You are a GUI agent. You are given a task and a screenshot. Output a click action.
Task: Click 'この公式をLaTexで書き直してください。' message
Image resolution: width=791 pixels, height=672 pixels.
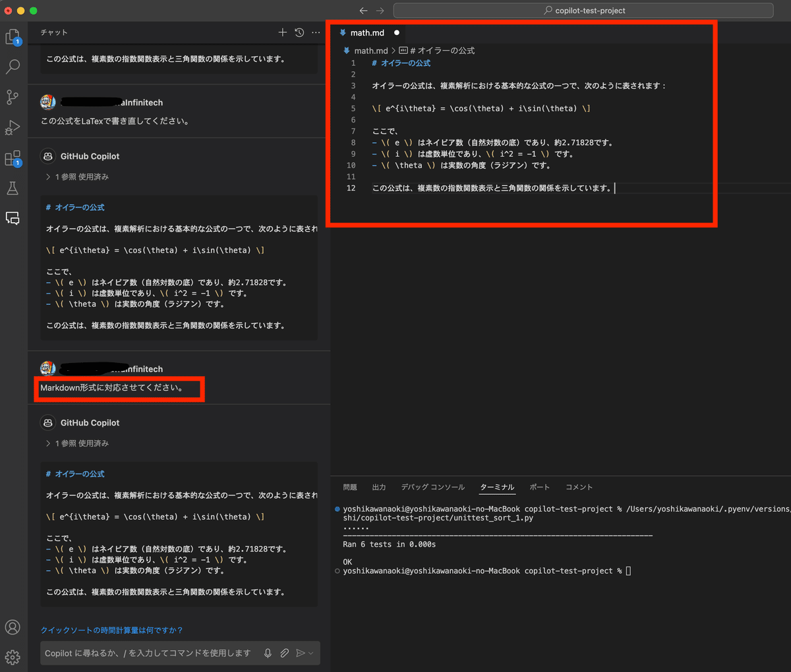(x=115, y=121)
